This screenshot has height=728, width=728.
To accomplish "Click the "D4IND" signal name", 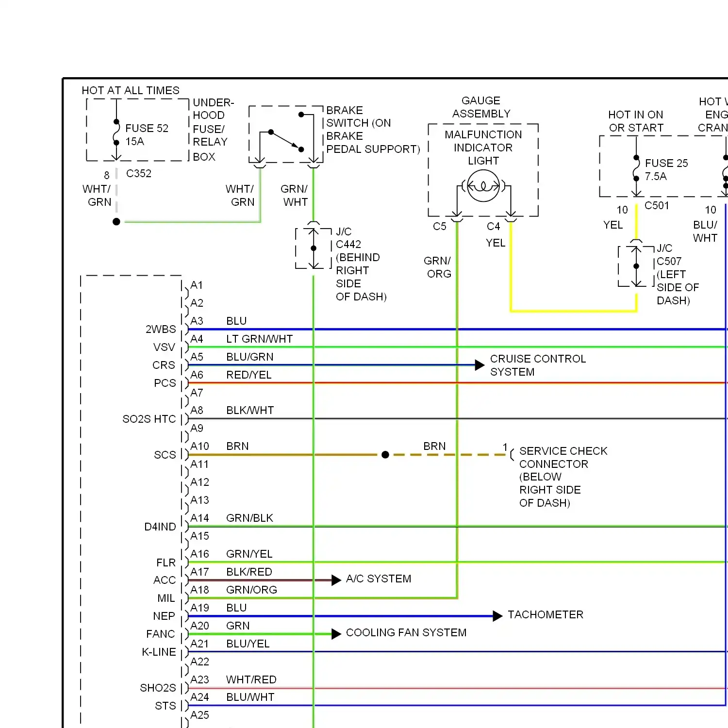I will (x=160, y=527).
